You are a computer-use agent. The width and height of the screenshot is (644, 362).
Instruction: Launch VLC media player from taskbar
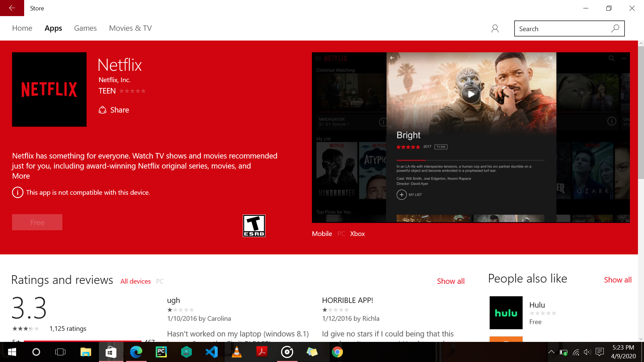click(237, 352)
